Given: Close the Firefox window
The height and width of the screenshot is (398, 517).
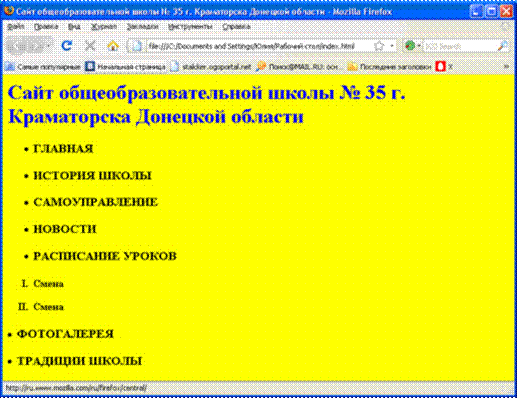Looking at the screenshot, I should coord(506,12).
